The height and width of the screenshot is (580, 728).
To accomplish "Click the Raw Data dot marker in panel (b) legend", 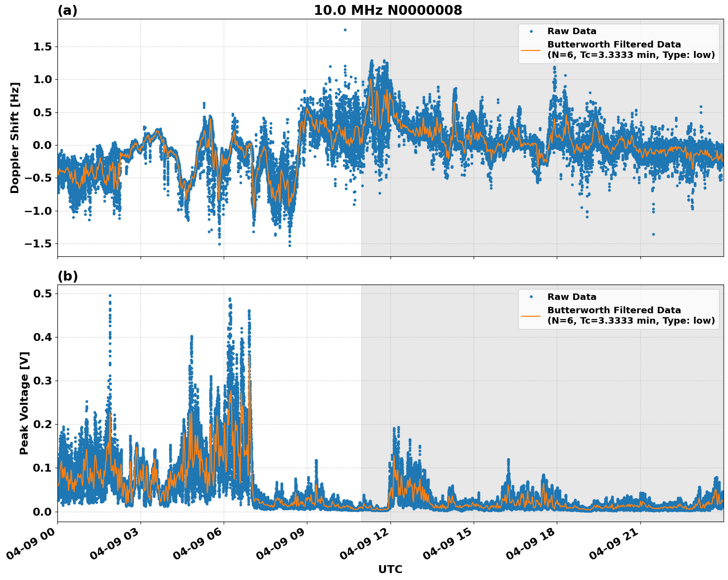I will click(x=531, y=296).
